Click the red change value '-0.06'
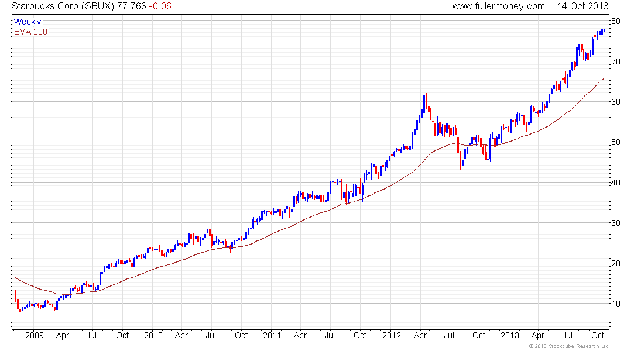 pos(160,6)
